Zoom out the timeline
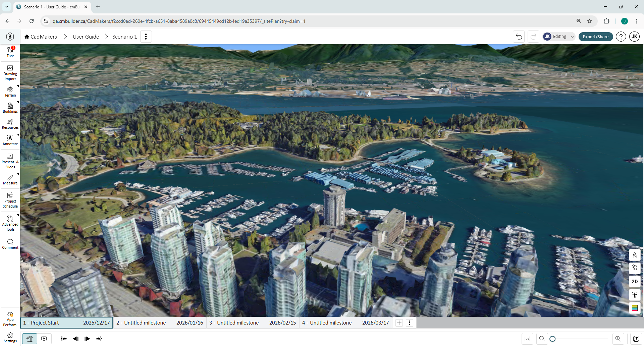Viewport: 644px width, 346px height. pyautogui.click(x=542, y=339)
